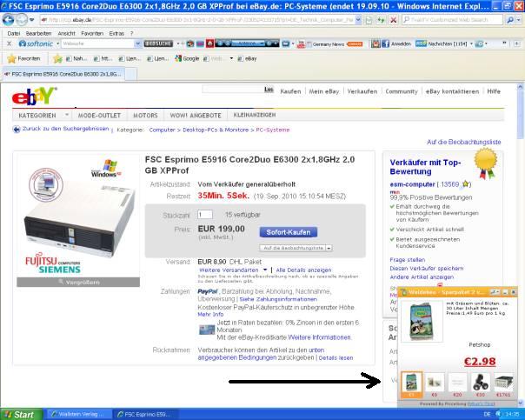Open the Extras menu
Image resolution: width=525 pixels, height=420 pixels.
pos(116,34)
